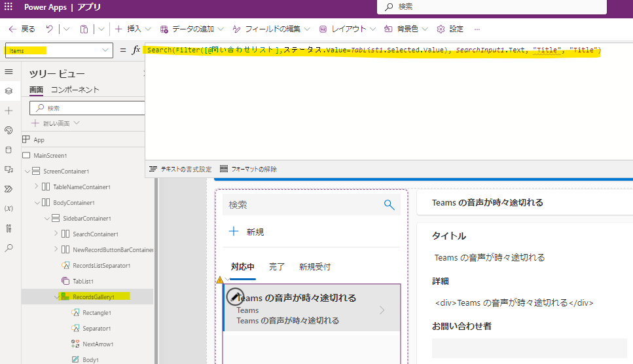This screenshot has height=364, width=633.
Task: Undo the last action with the undo icon
Action: point(49,29)
